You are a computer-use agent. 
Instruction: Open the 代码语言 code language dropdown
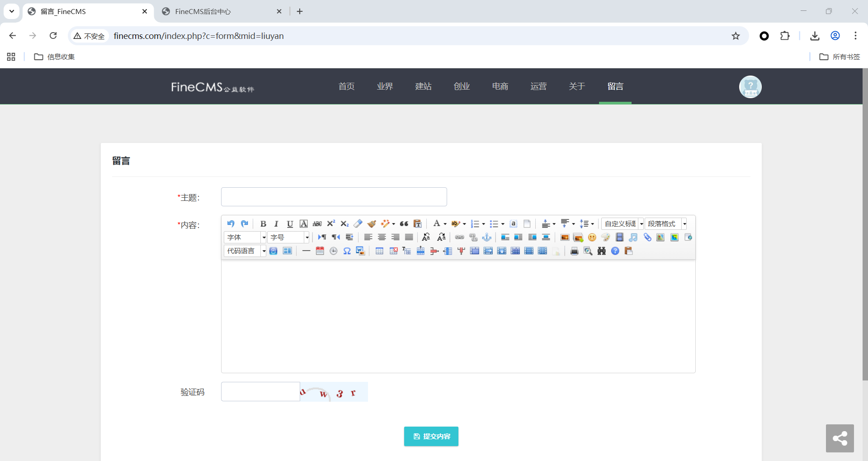point(245,251)
